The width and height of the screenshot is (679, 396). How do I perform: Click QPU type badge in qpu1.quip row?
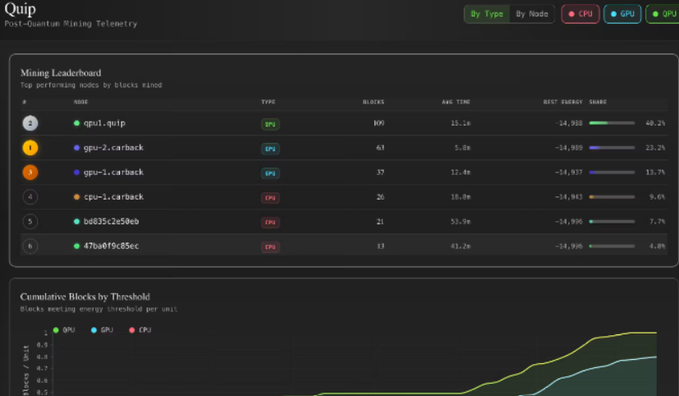(270, 124)
